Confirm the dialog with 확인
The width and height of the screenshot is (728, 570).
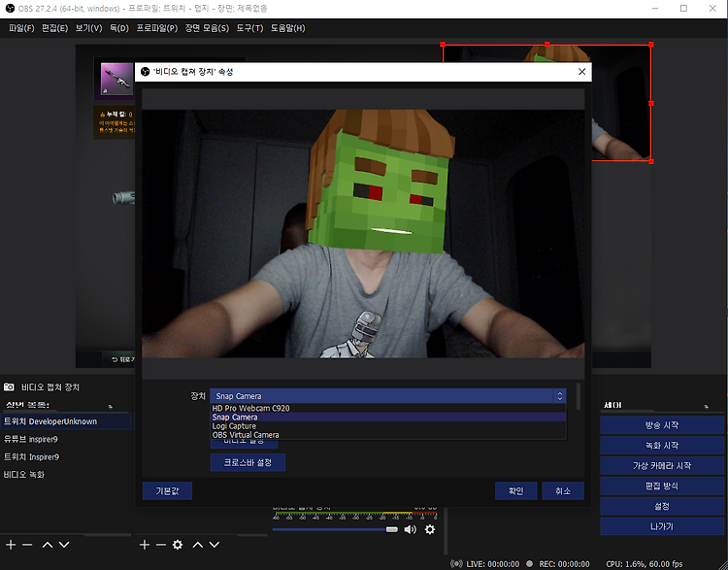click(515, 491)
